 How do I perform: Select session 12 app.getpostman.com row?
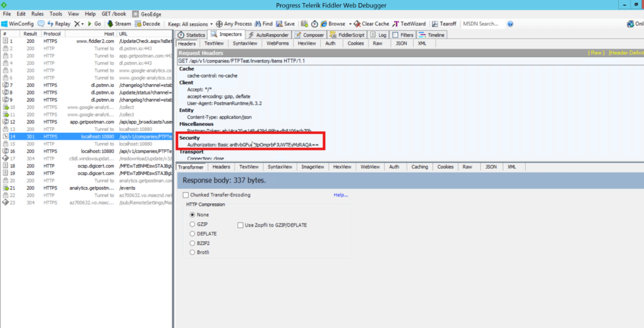click(x=86, y=122)
